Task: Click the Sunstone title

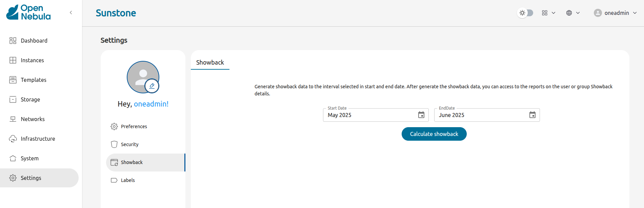Action: coord(116,13)
